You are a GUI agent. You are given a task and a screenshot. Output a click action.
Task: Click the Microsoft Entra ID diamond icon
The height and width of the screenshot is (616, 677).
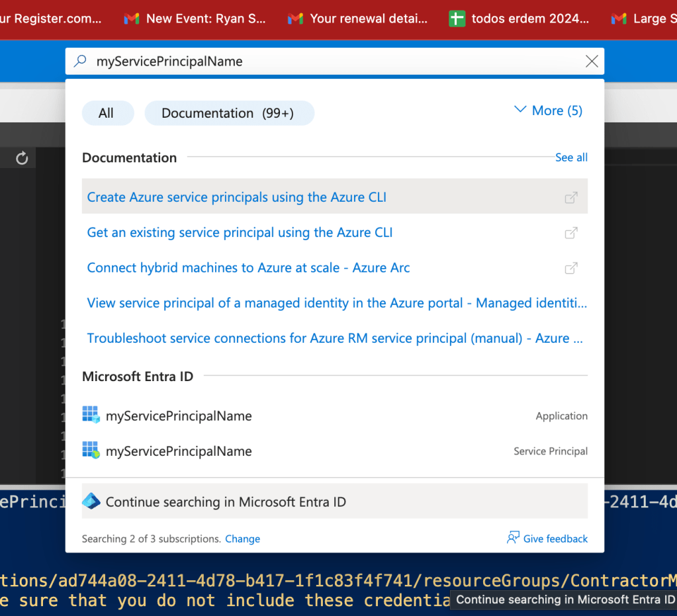tap(91, 501)
